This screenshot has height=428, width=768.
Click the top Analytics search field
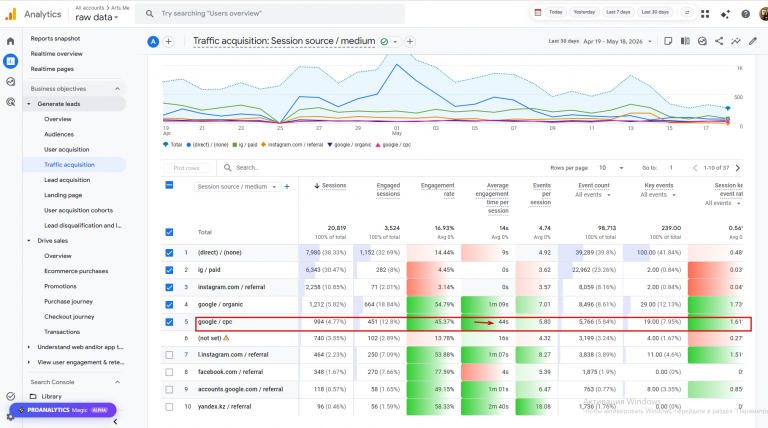tap(270, 14)
